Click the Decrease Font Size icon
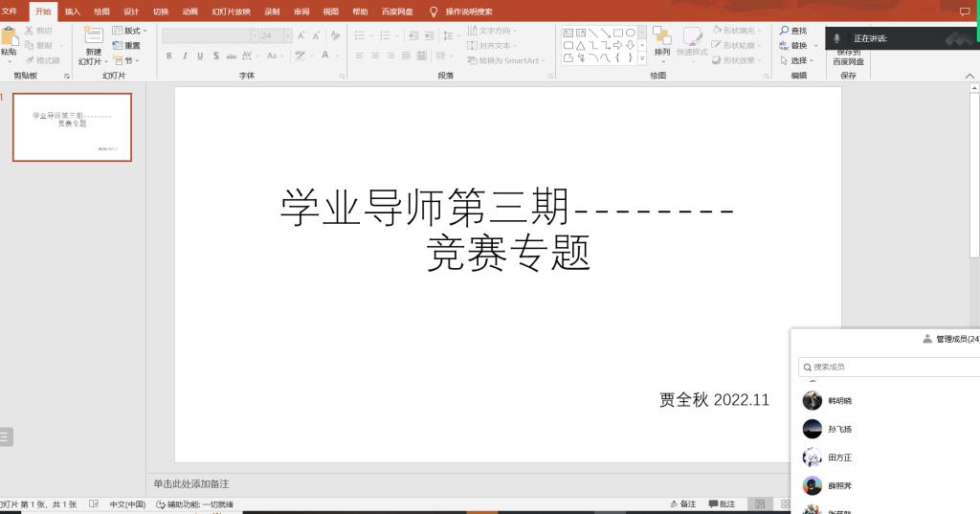The width and height of the screenshot is (980, 514). pos(316,35)
